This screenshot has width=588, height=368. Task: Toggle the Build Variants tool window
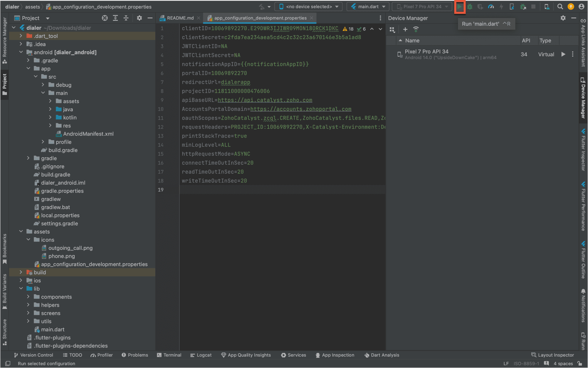point(4,291)
